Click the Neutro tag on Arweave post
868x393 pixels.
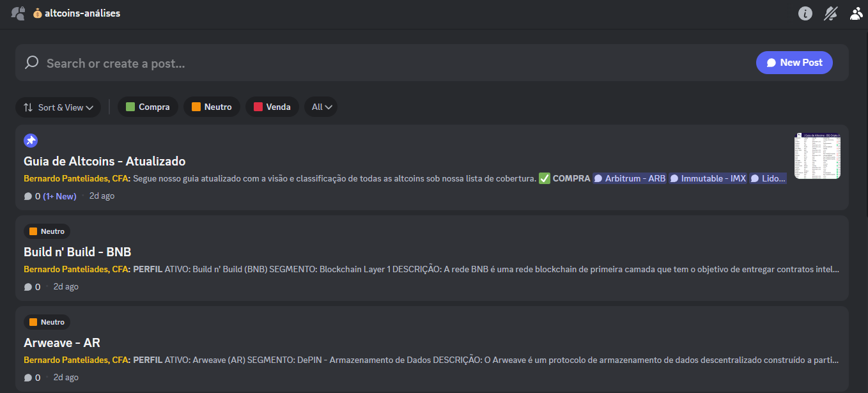(x=47, y=322)
